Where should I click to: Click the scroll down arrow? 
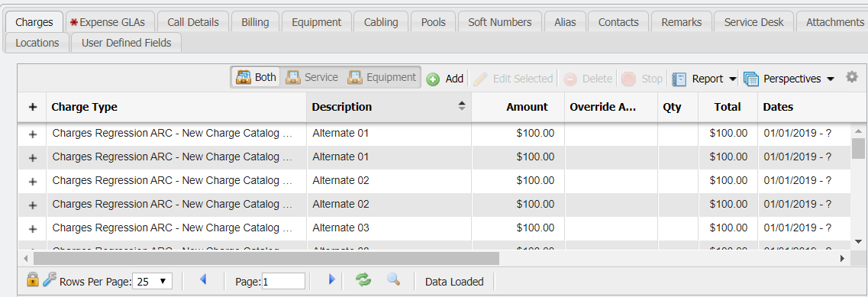coord(858,241)
